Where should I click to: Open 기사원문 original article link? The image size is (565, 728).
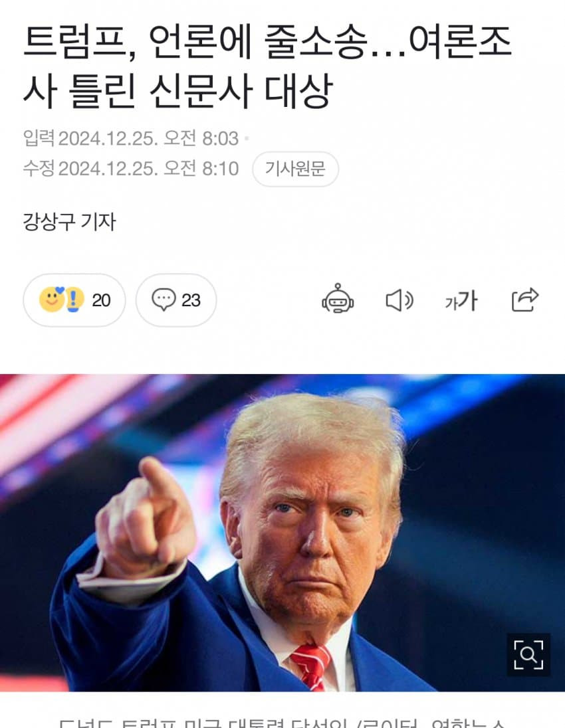295,169
